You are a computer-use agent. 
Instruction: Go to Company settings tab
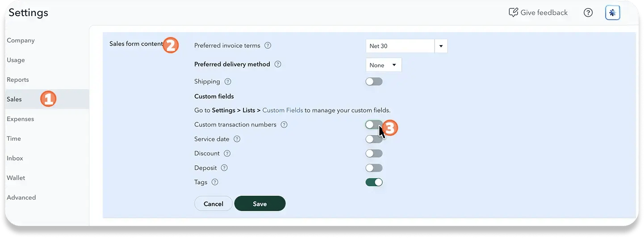21,40
